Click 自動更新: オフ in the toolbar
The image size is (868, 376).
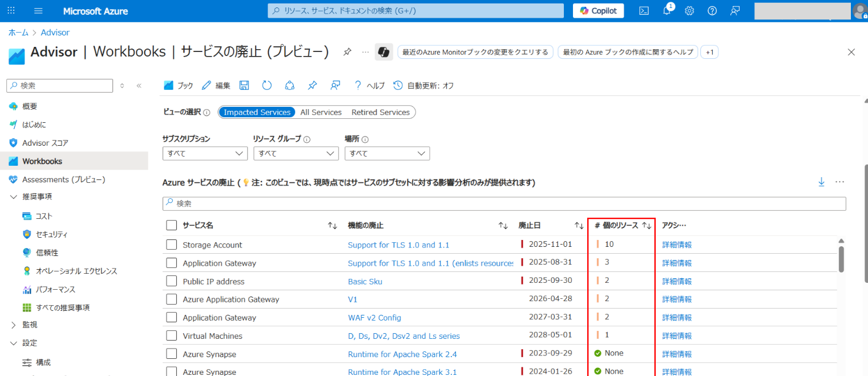pos(423,86)
